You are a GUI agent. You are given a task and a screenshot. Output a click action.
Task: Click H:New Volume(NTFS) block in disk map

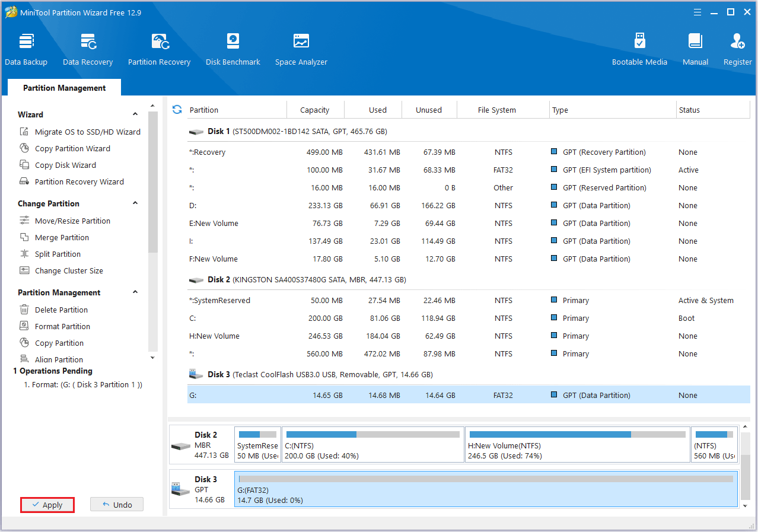point(577,444)
